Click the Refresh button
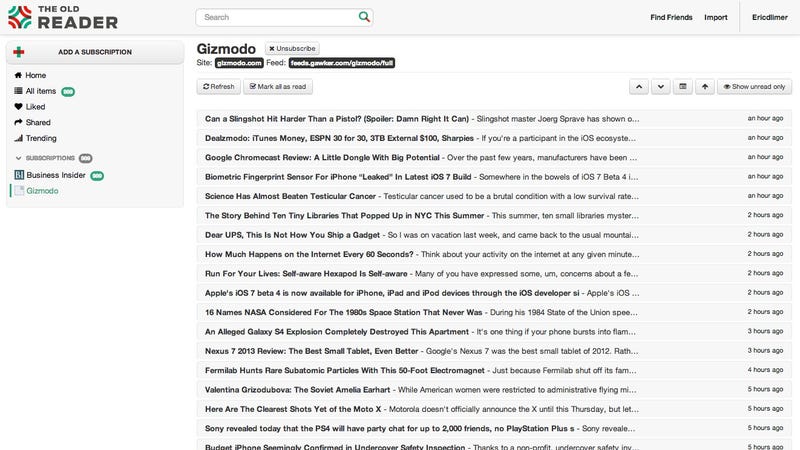The height and width of the screenshot is (450, 800). click(218, 87)
